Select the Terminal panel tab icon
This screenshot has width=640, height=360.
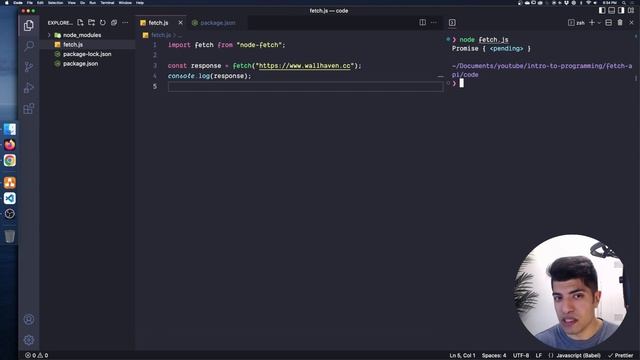(x=452, y=22)
